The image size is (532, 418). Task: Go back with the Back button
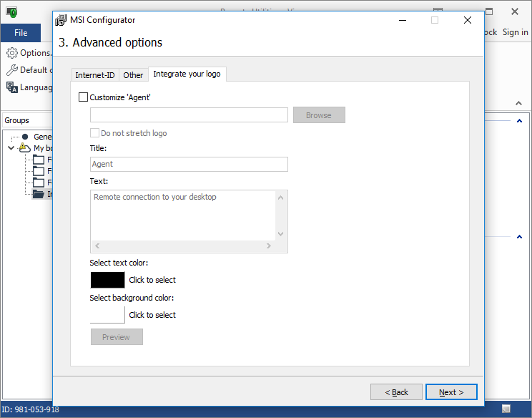(396, 392)
